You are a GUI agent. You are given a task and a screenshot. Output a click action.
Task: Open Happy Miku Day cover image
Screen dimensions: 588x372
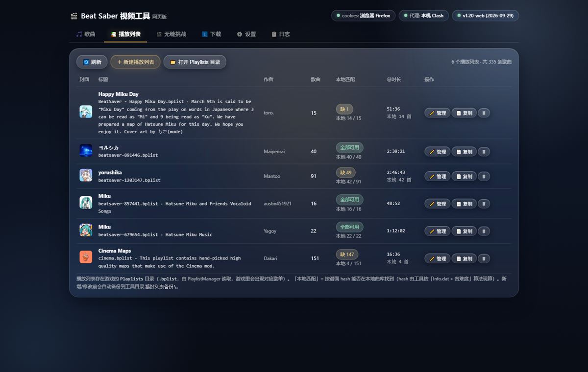(x=86, y=112)
